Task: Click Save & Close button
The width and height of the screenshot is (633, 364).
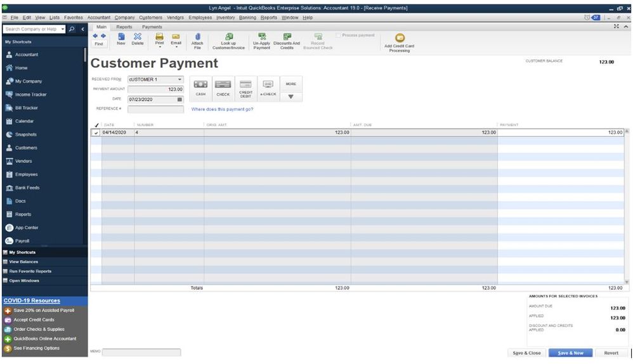Action: click(526, 353)
